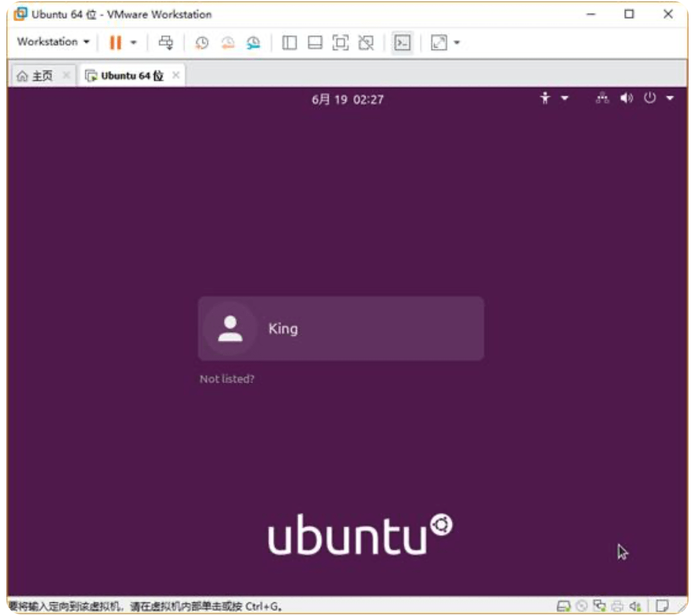Viewport: 696px width, 616px height.
Task: Click the hard disk device icon in status bar
Action: [x=563, y=606]
